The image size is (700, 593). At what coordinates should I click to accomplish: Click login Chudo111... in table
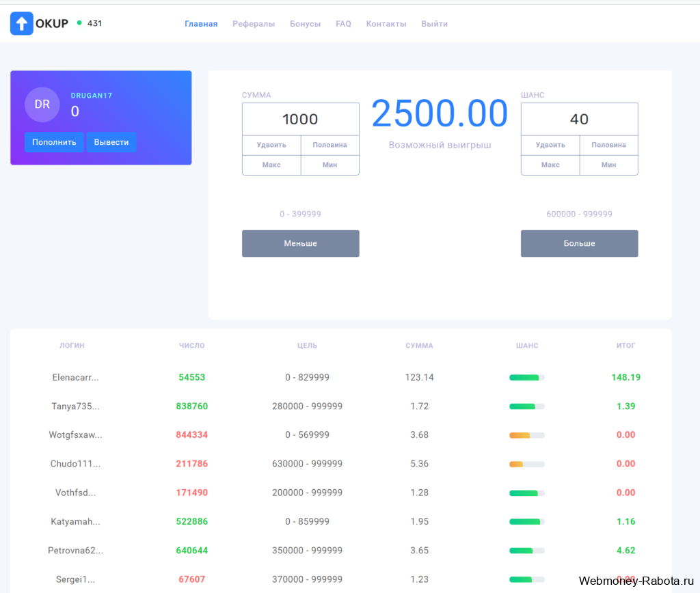pyautogui.click(x=75, y=464)
